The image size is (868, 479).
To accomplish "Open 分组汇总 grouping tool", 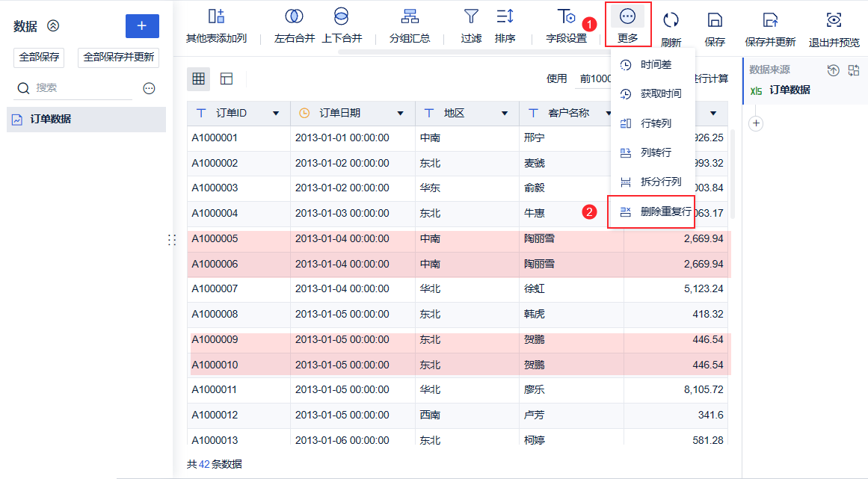I will point(410,16).
